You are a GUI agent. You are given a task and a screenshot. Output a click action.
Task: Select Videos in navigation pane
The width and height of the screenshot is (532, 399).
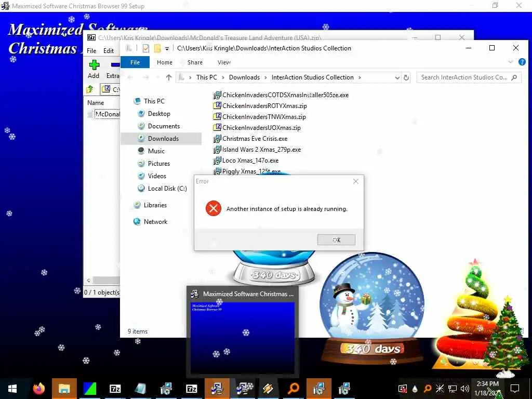(x=157, y=176)
